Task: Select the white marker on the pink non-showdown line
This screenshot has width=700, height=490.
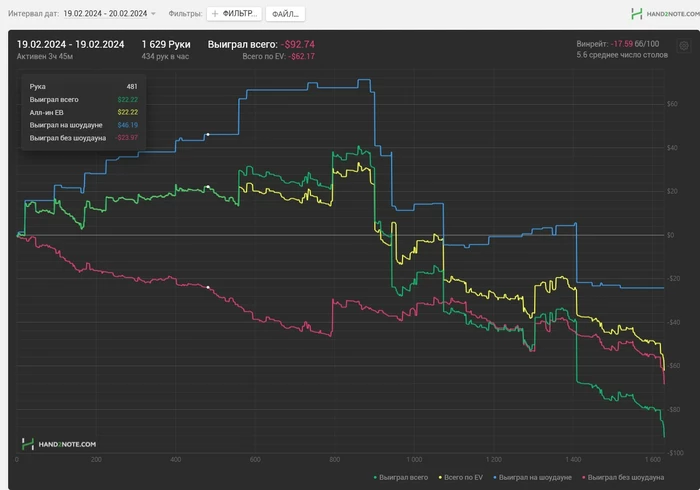Action: click(208, 287)
